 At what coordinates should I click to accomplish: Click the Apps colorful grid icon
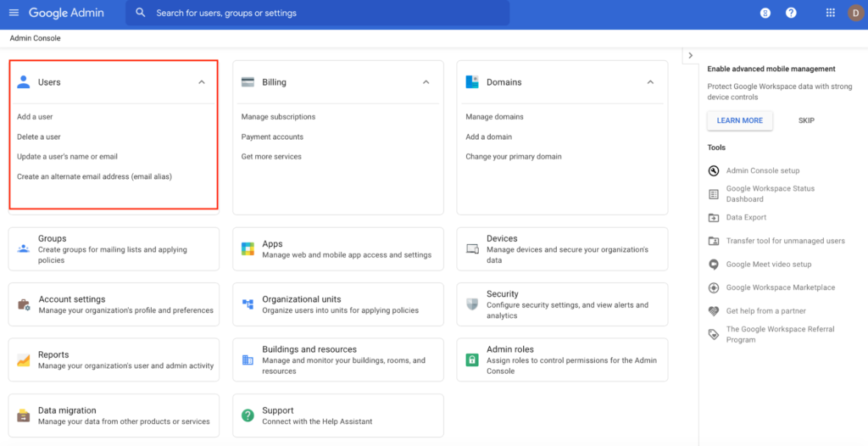248,248
